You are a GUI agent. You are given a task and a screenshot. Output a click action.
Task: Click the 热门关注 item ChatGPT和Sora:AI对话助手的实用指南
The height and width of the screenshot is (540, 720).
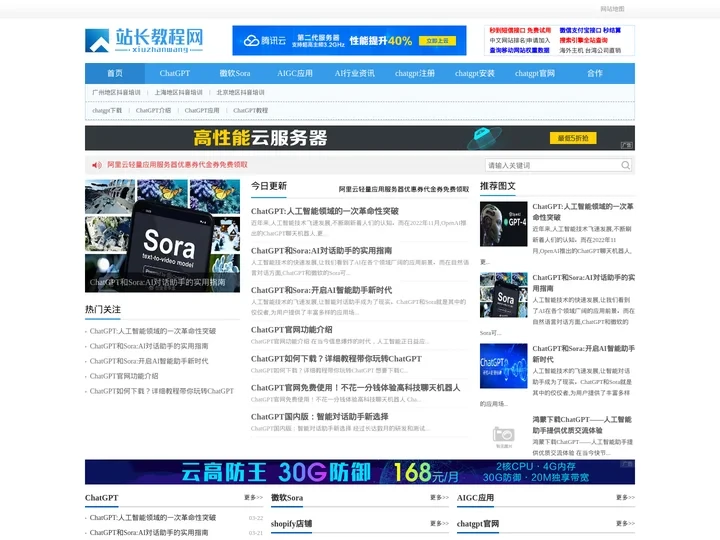point(149,346)
